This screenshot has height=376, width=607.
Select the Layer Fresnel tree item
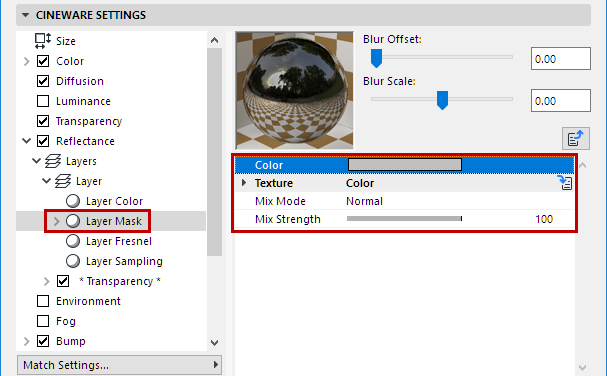pyautogui.click(x=119, y=241)
